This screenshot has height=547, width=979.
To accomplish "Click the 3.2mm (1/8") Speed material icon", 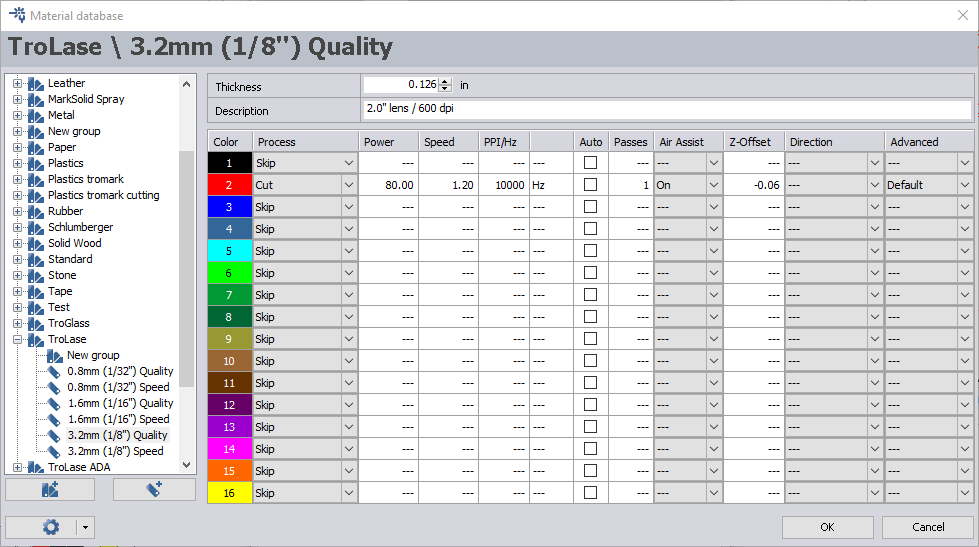I will pyautogui.click(x=55, y=451).
